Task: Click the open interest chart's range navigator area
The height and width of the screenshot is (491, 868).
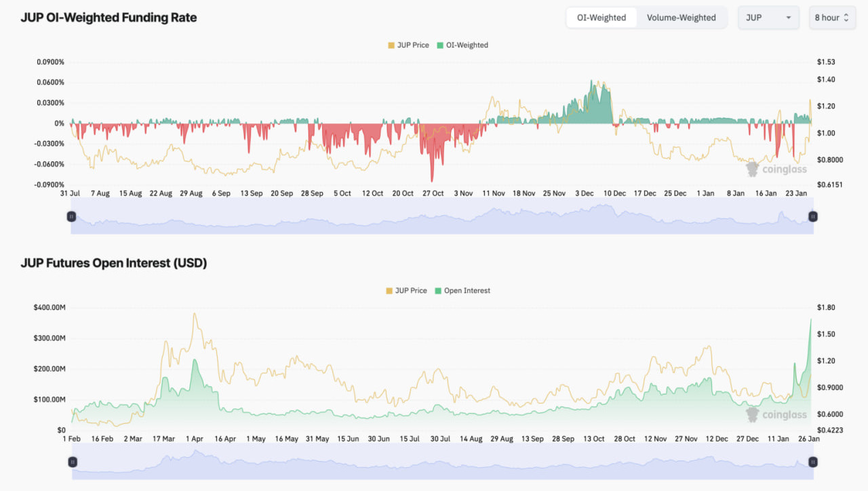Action: (441, 464)
